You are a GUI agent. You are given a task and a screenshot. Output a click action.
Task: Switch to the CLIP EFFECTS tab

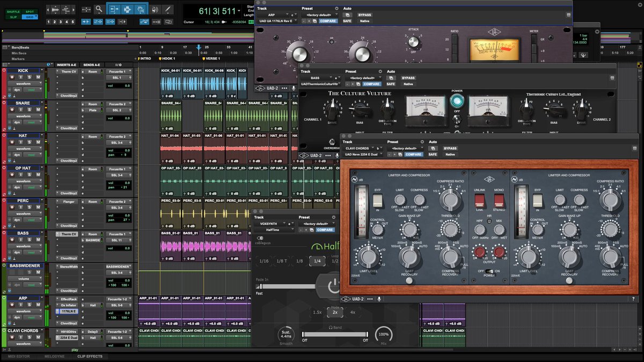[x=90, y=356]
